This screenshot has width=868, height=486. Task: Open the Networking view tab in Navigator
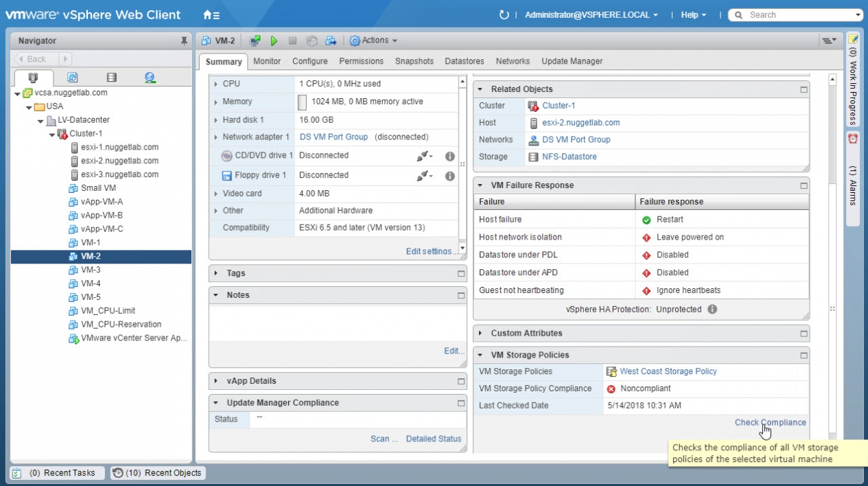click(x=150, y=78)
